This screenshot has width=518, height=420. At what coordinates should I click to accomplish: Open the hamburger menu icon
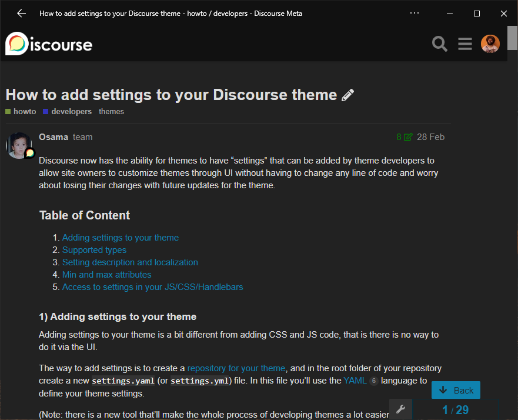coord(465,44)
